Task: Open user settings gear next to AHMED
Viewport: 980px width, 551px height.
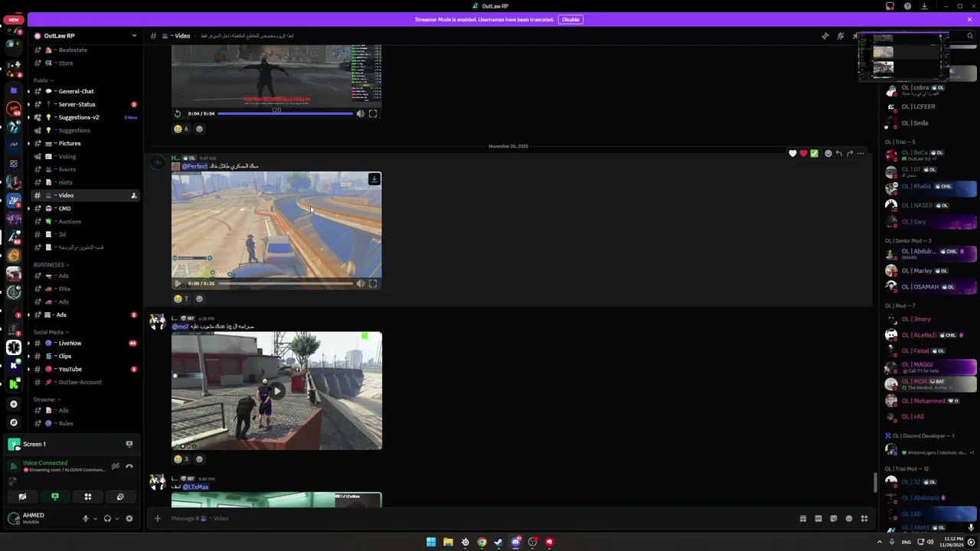Action: coord(129,518)
